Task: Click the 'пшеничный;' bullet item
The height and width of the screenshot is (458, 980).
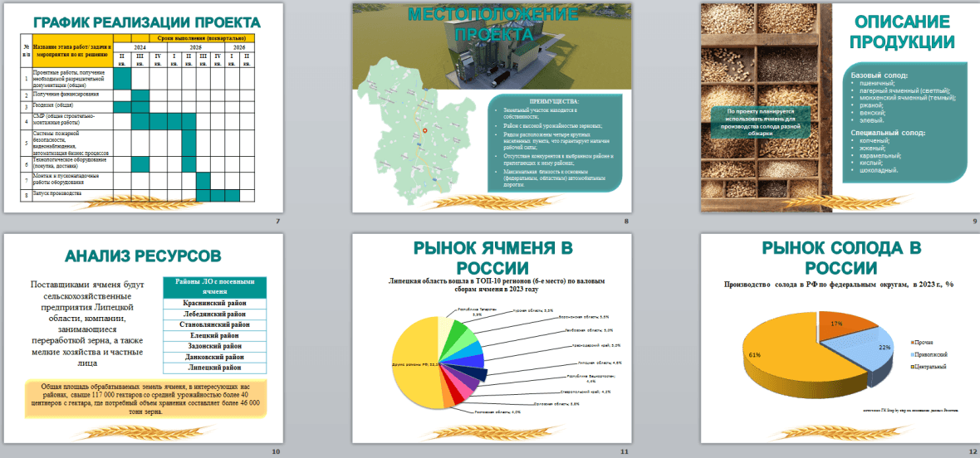Action: pyautogui.click(x=877, y=83)
